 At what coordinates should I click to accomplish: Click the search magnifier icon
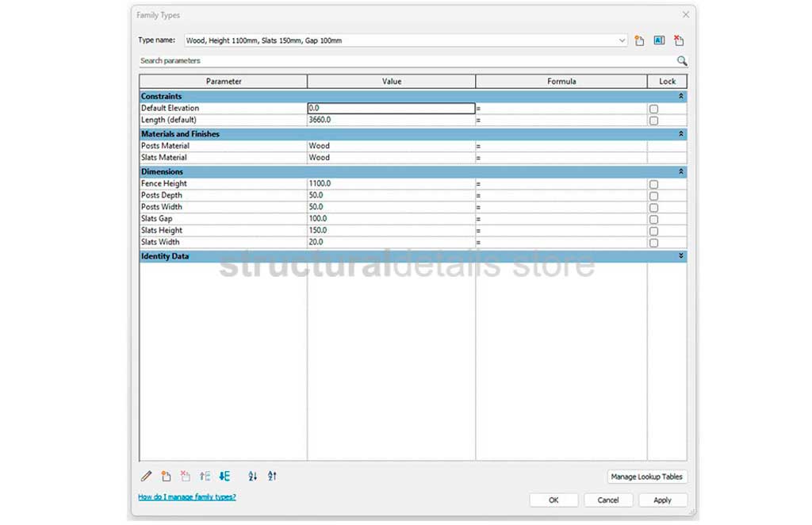[x=681, y=61]
